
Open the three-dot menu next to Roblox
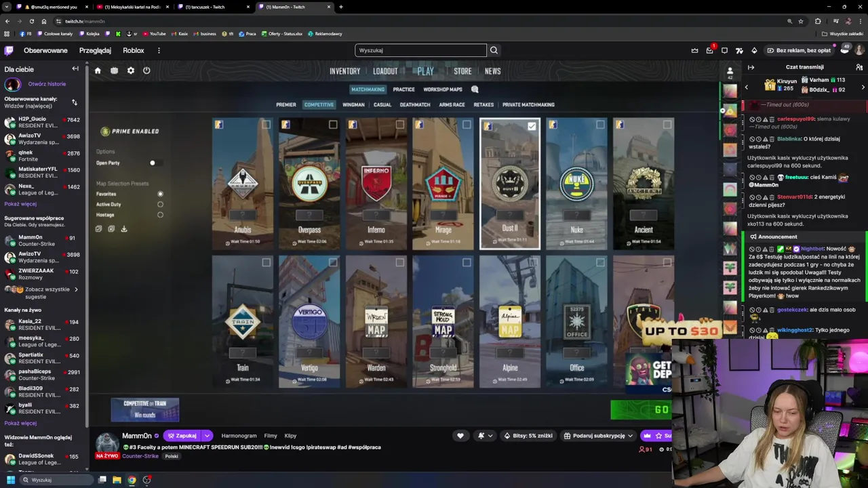pyautogui.click(x=159, y=50)
